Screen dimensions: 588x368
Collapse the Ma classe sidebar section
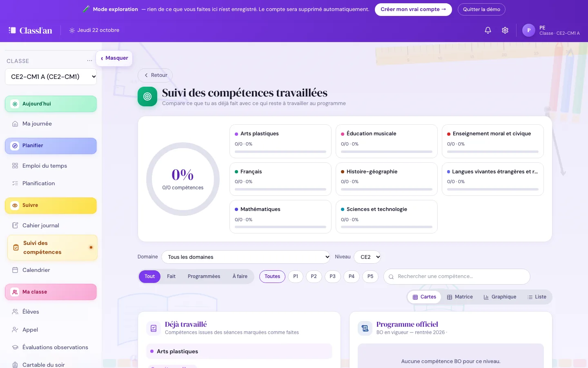[x=51, y=292]
